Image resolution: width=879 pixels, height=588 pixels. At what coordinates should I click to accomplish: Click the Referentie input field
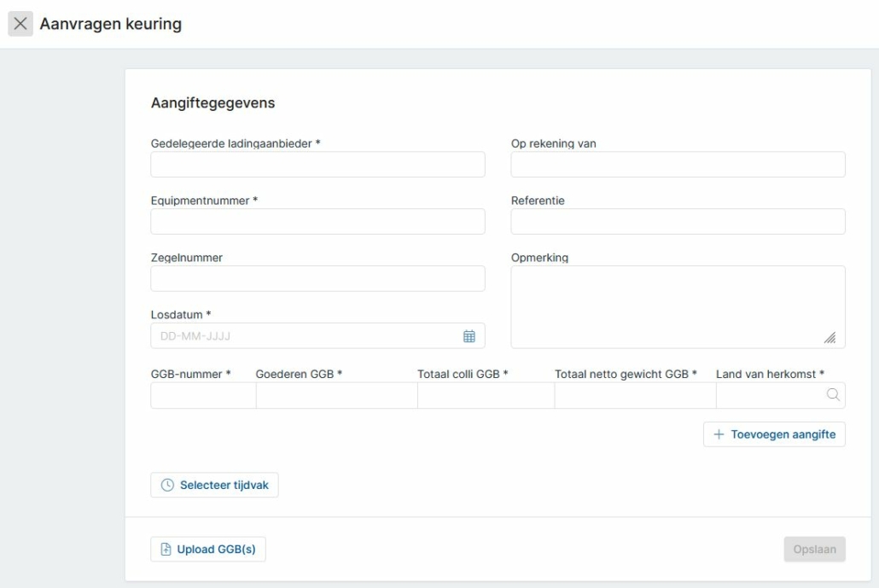click(678, 221)
